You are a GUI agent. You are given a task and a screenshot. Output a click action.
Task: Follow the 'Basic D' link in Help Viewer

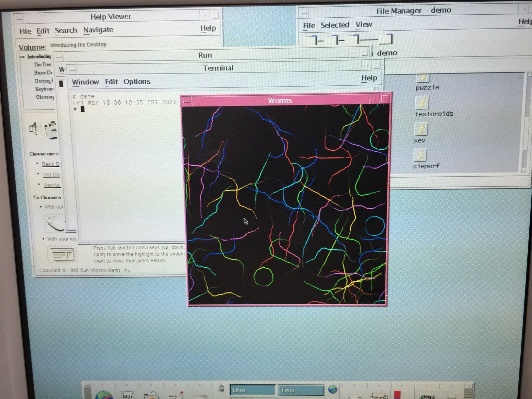coord(51,164)
